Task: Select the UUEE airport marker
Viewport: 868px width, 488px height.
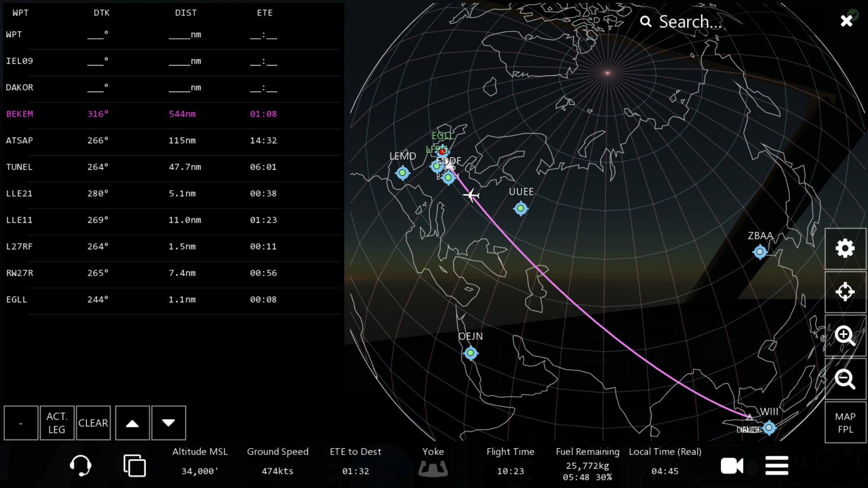Action: coord(520,208)
